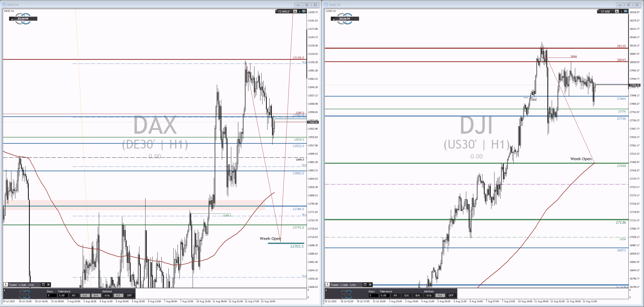Screen dimensions: 644x307
Task: Click the 26973 level label on DJI chart
Action: click(621, 250)
